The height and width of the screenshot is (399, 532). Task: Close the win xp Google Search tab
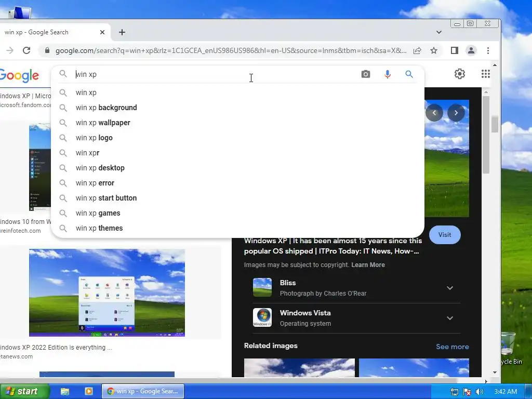point(102,32)
